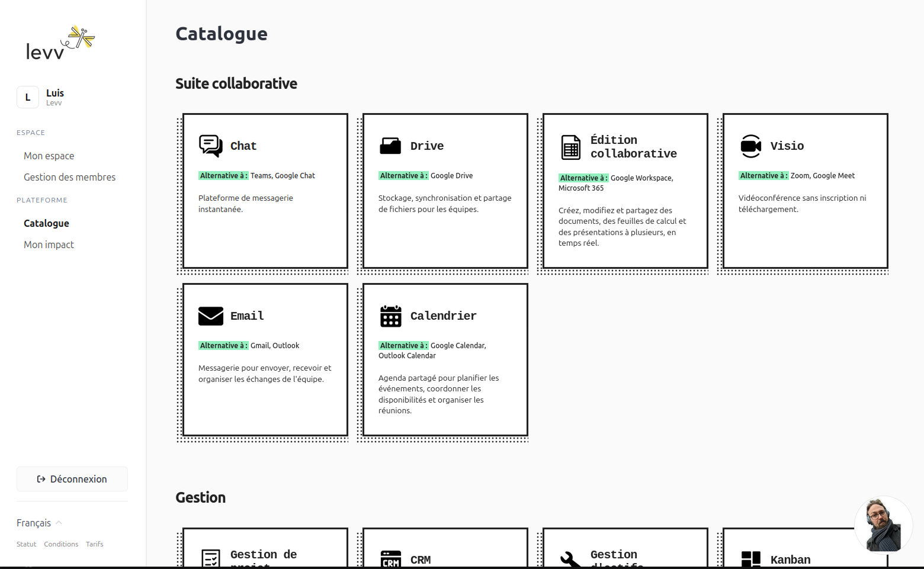The height and width of the screenshot is (569, 924).
Task: Open the Drive card title
Action: coord(427,146)
